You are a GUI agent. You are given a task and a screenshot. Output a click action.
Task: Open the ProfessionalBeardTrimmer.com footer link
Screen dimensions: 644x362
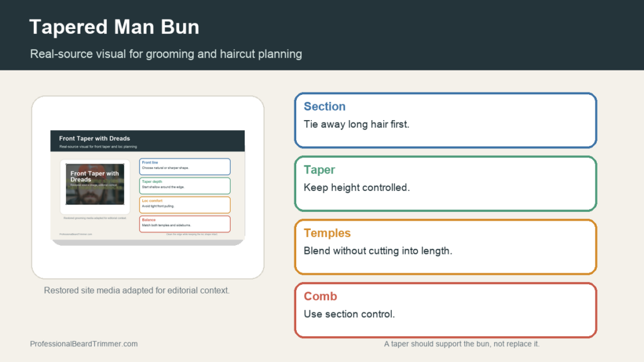(84, 344)
